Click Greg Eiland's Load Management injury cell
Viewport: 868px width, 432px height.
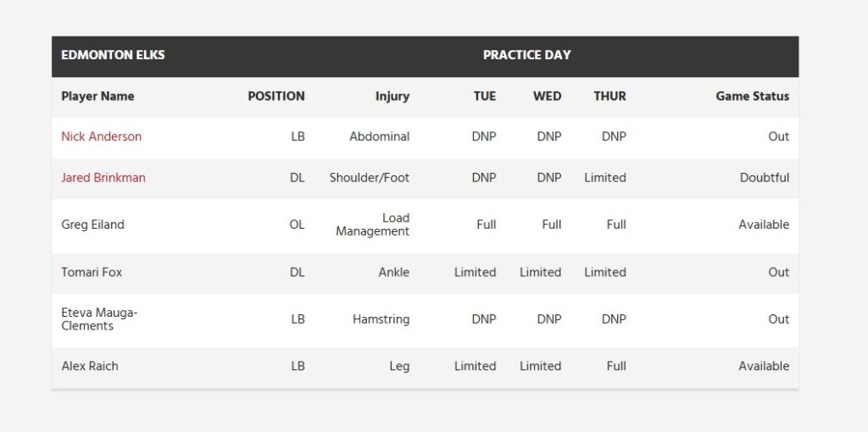point(373,224)
